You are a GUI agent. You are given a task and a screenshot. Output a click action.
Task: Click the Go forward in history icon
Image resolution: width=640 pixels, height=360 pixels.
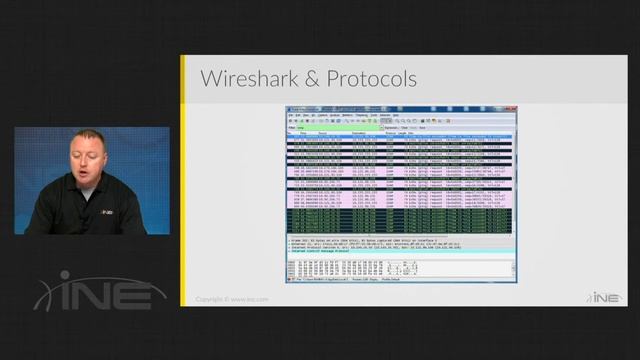pyautogui.click(x=358, y=121)
